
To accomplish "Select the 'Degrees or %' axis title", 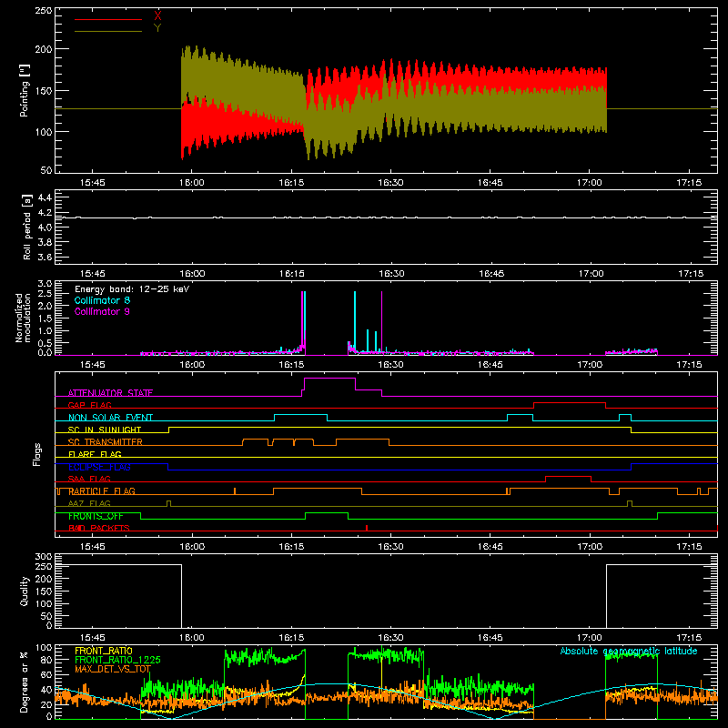I will (25, 682).
